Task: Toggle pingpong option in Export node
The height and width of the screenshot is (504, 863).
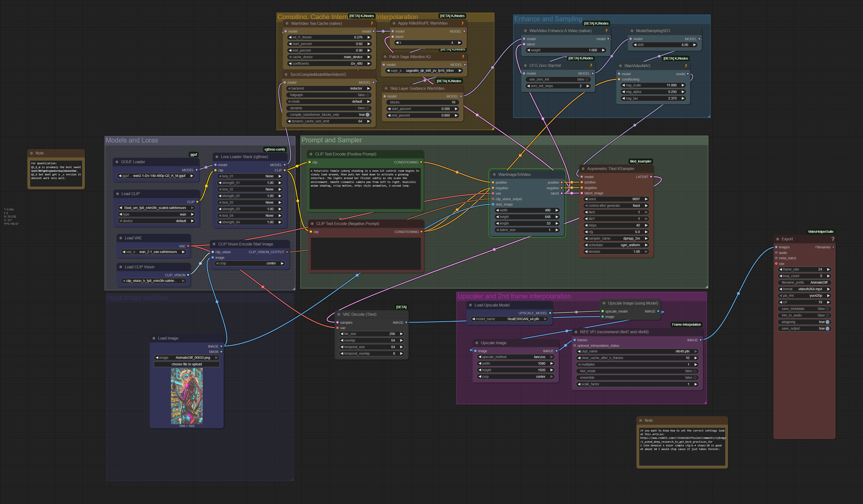Action: [827, 322]
